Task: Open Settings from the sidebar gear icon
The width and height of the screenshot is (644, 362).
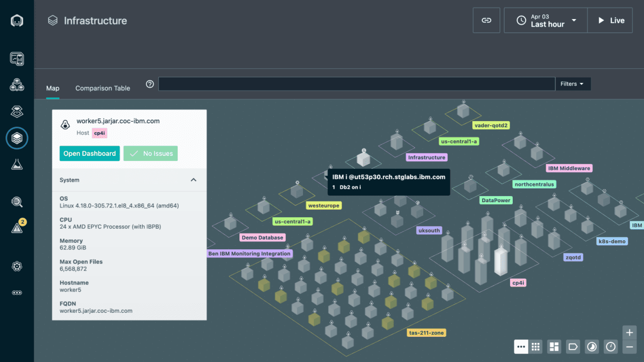Action: (17, 266)
